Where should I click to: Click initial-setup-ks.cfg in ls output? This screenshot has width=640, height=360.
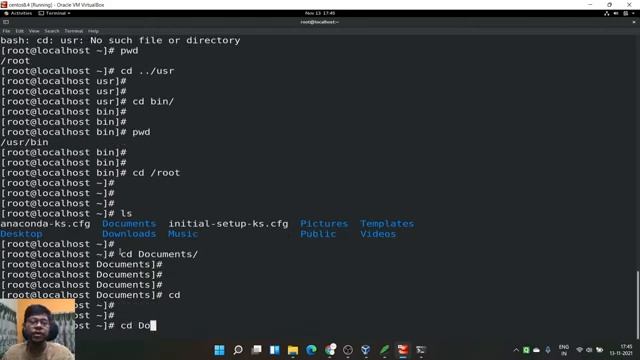click(x=228, y=224)
